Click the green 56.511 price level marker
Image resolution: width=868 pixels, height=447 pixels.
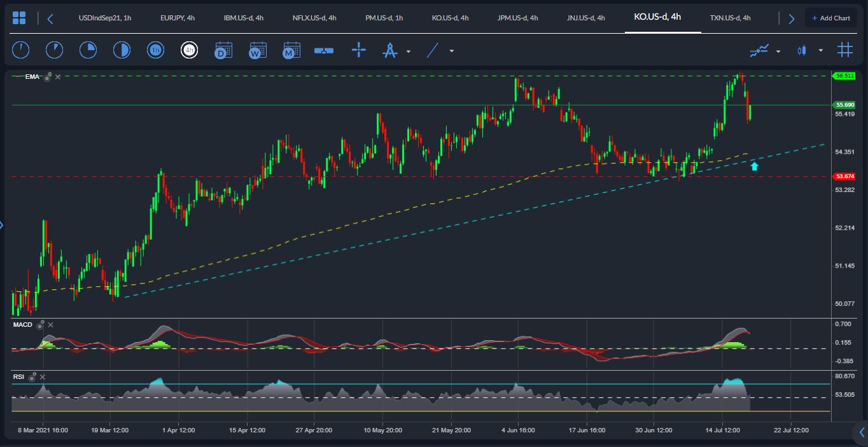pos(844,76)
